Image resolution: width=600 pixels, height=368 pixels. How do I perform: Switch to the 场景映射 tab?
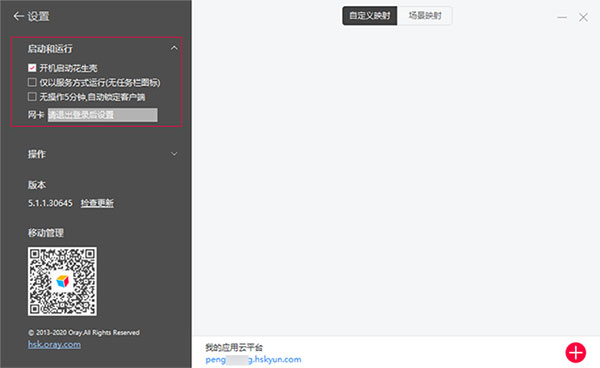(425, 16)
